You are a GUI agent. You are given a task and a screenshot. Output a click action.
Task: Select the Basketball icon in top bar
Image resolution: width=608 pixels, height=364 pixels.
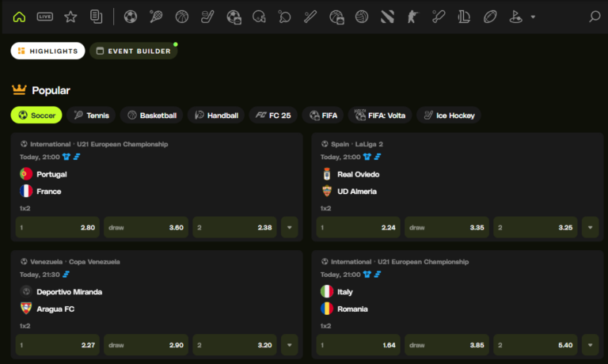click(182, 17)
